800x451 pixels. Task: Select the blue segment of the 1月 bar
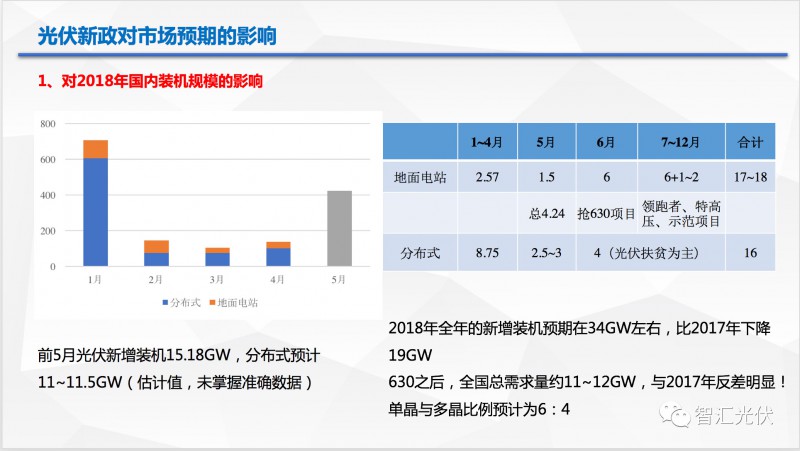[95, 212]
